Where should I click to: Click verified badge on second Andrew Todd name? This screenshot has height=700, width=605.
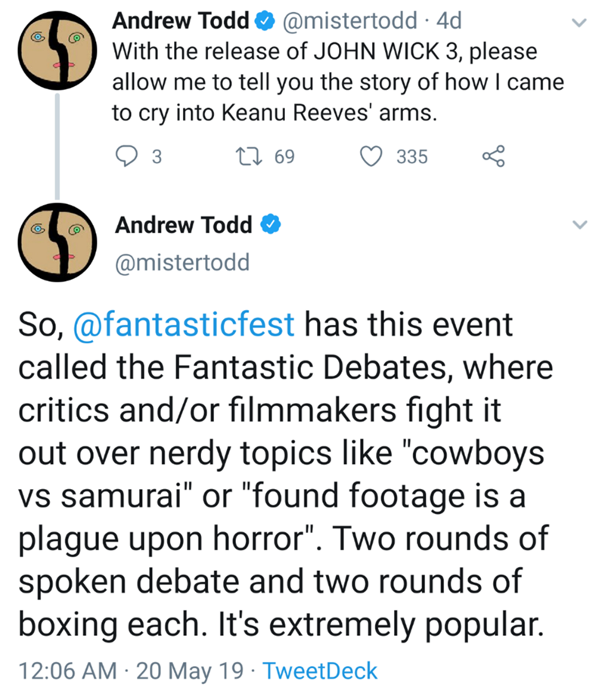[x=271, y=225]
